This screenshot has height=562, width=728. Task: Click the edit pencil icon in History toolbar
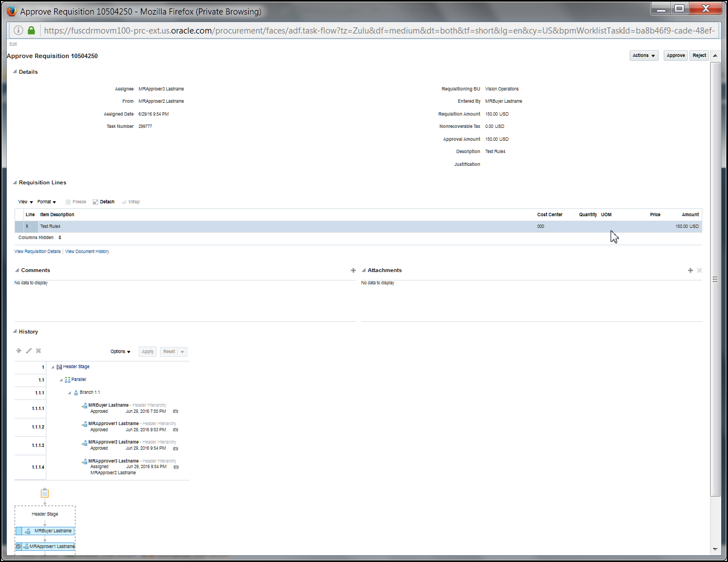point(29,350)
